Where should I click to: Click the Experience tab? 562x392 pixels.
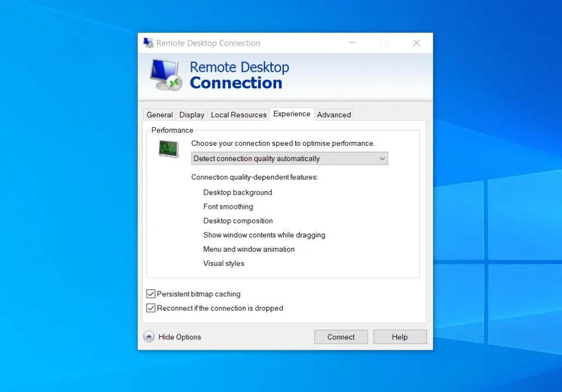tap(291, 114)
